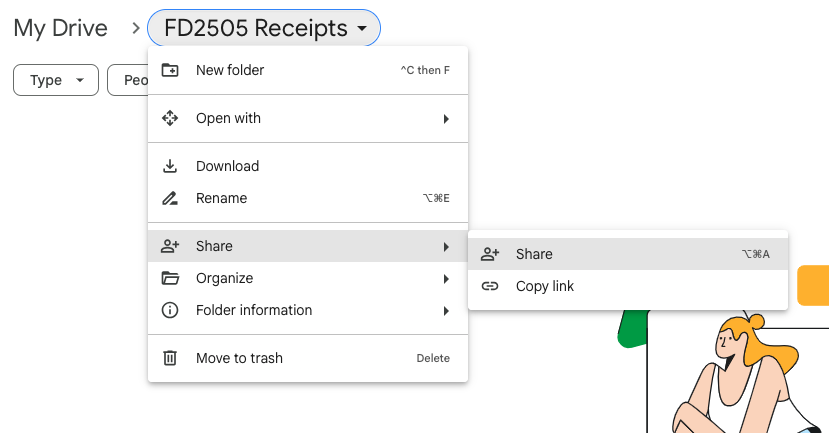
Task: Click the Folder information info icon
Action: (x=170, y=310)
